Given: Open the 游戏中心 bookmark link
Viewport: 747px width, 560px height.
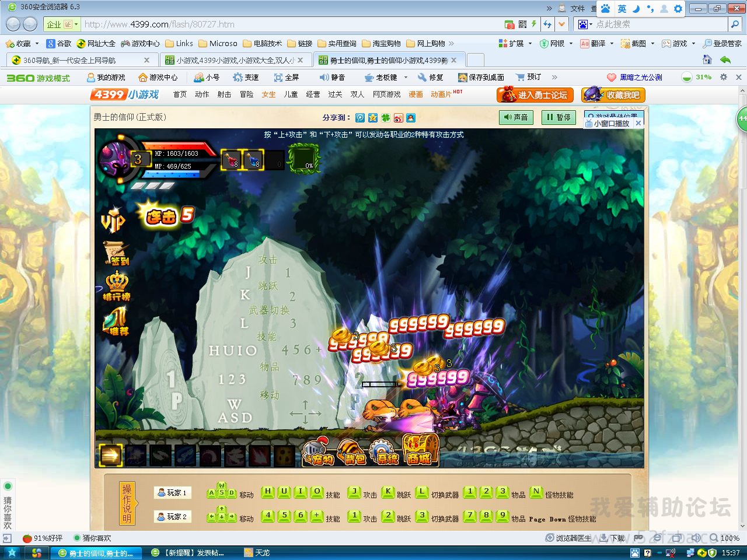Looking at the screenshot, I should pyautogui.click(x=140, y=43).
